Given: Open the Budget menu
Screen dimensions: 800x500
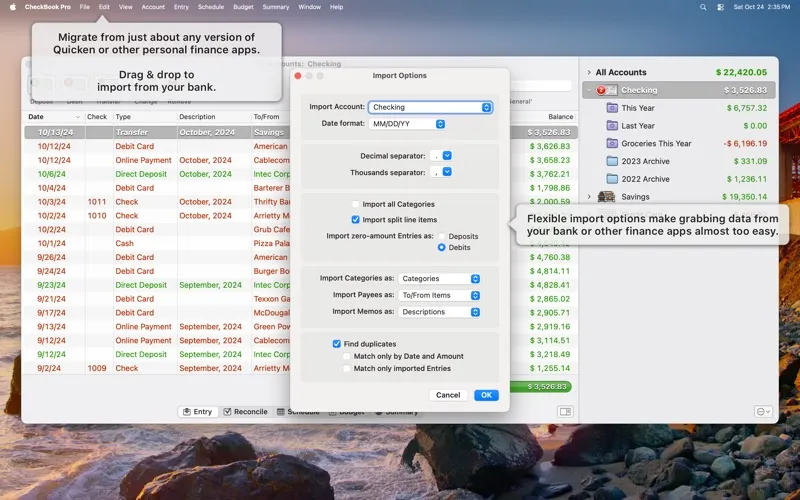Looking at the screenshot, I should tap(243, 7).
